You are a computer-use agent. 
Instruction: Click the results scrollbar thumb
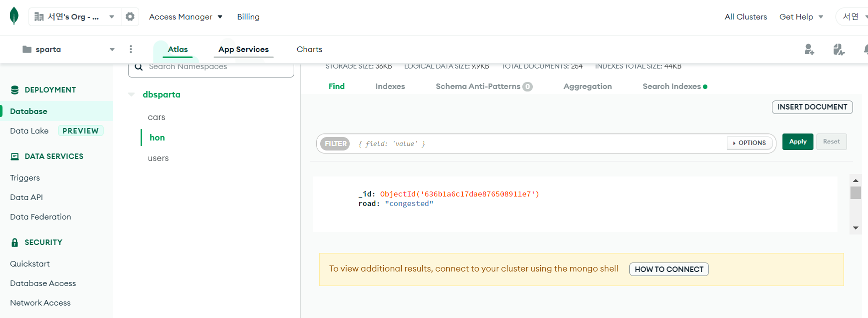855,192
